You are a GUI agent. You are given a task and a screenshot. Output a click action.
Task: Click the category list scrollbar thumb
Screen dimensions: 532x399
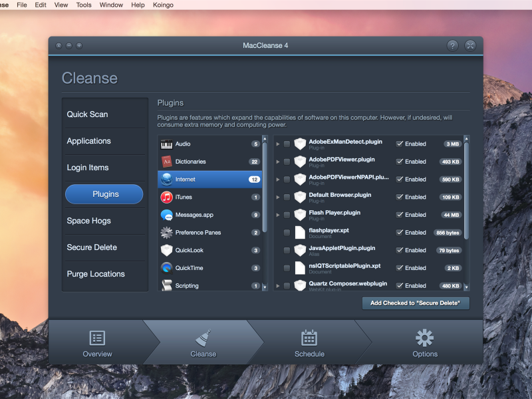coord(265,188)
